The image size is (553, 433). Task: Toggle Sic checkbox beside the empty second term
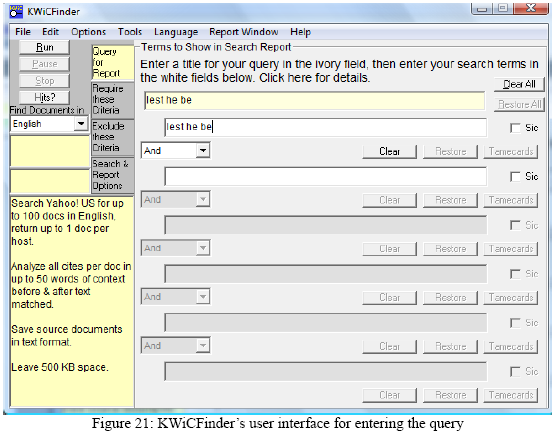(x=515, y=176)
